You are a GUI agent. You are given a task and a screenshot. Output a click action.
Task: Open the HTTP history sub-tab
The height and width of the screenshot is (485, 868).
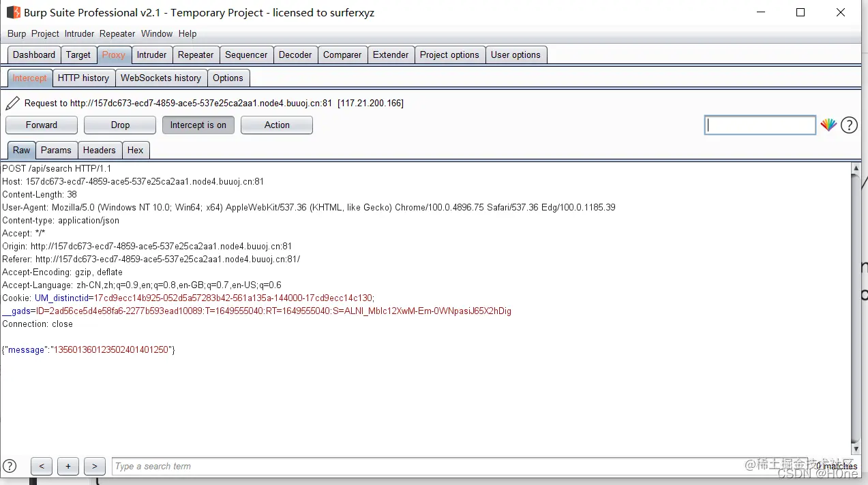pyautogui.click(x=83, y=78)
